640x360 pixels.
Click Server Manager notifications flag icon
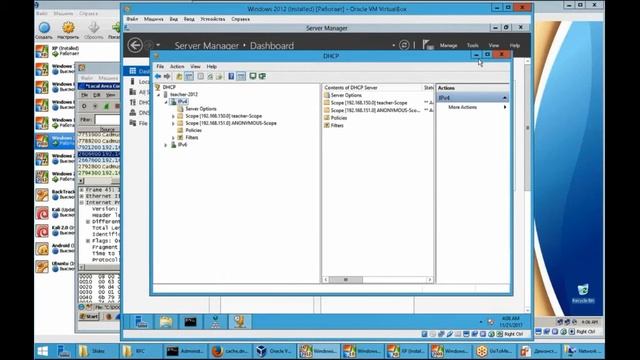pyautogui.click(x=427, y=45)
